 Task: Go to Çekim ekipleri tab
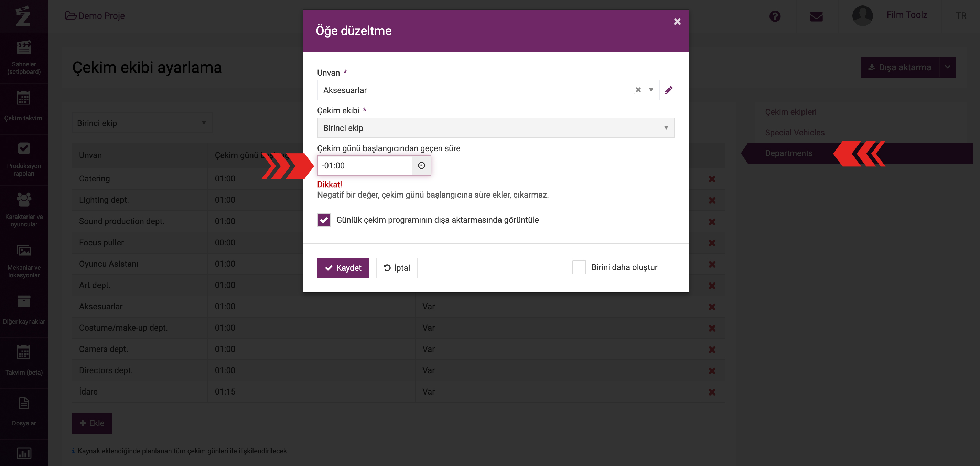[790, 112]
